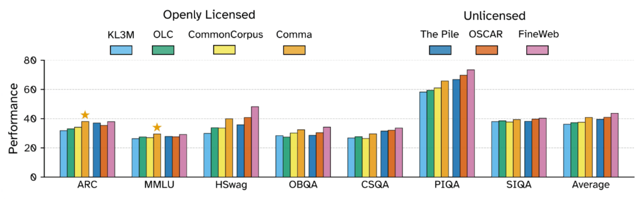644x204 pixels.
Task: Select the light blue KL3M bar in PIQA
Action: click(423, 134)
